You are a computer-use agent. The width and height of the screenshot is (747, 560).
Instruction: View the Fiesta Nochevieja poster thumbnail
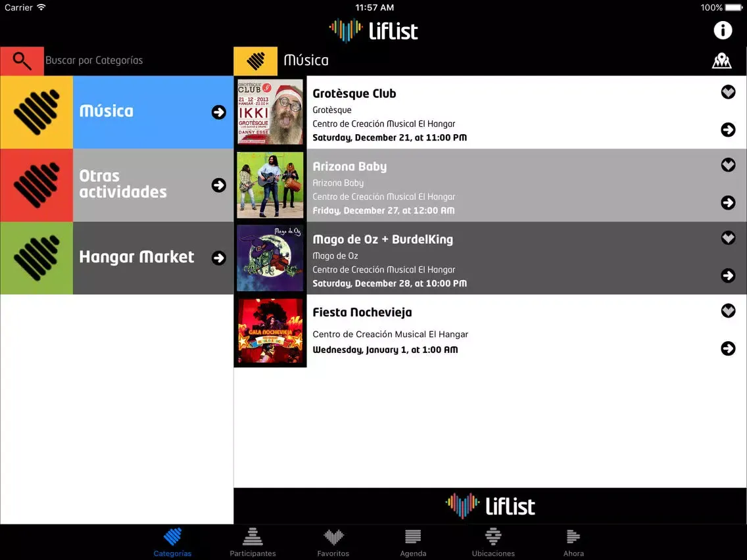(270, 331)
